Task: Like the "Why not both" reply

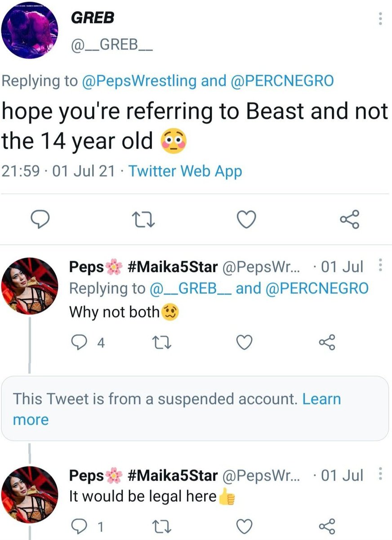Action: coord(244,343)
